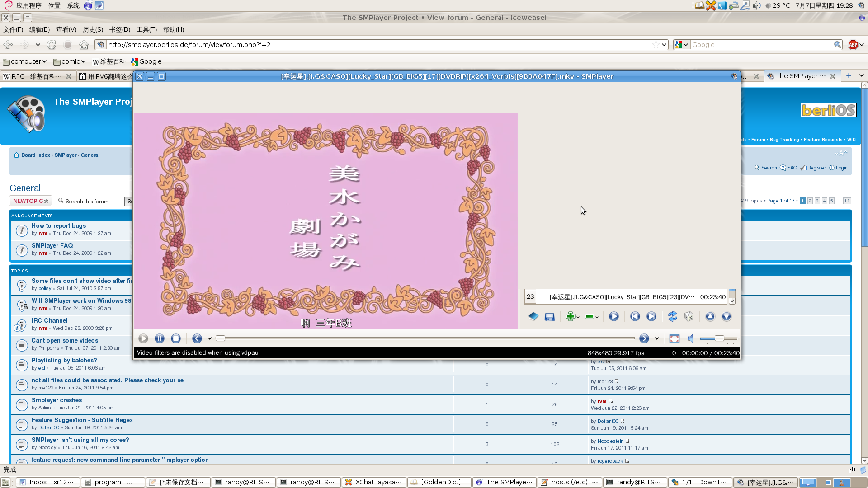Screen dimensions: 868x488
Task: Click the Google search box
Action: pyautogui.click(x=762, y=45)
